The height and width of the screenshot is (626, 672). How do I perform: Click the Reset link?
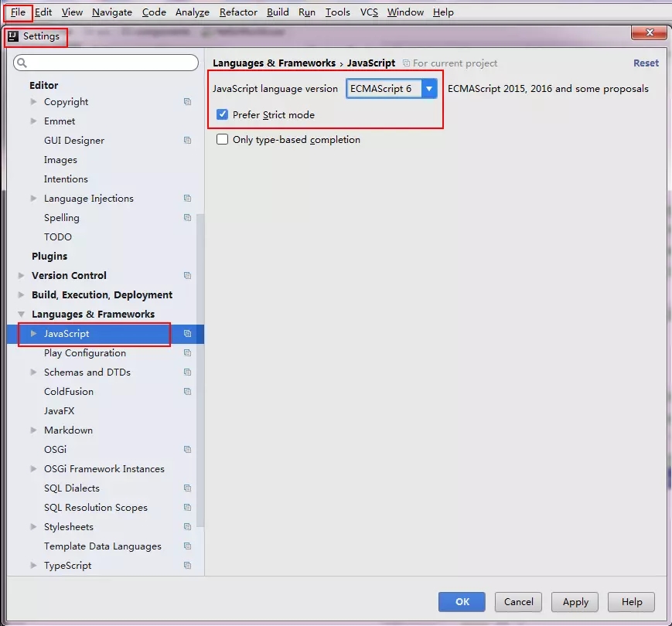tap(646, 63)
